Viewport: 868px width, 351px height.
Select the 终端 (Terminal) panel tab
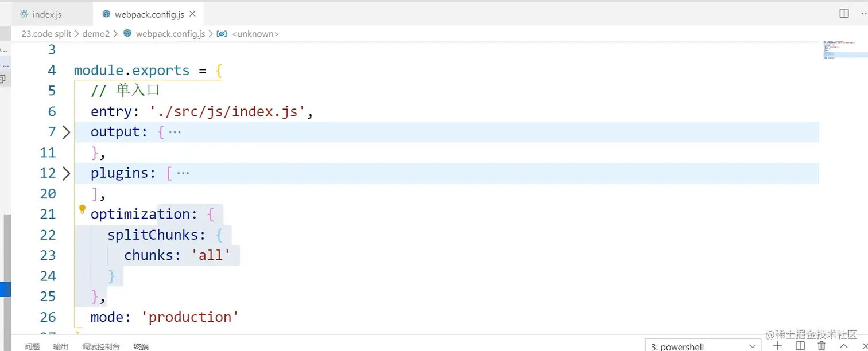click(141, 346)
